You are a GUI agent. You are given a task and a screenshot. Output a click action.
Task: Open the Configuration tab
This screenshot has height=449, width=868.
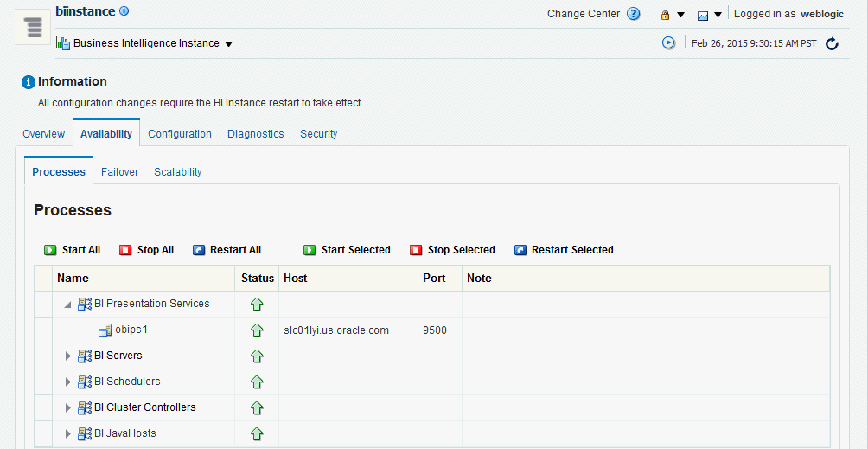[180, 134]
